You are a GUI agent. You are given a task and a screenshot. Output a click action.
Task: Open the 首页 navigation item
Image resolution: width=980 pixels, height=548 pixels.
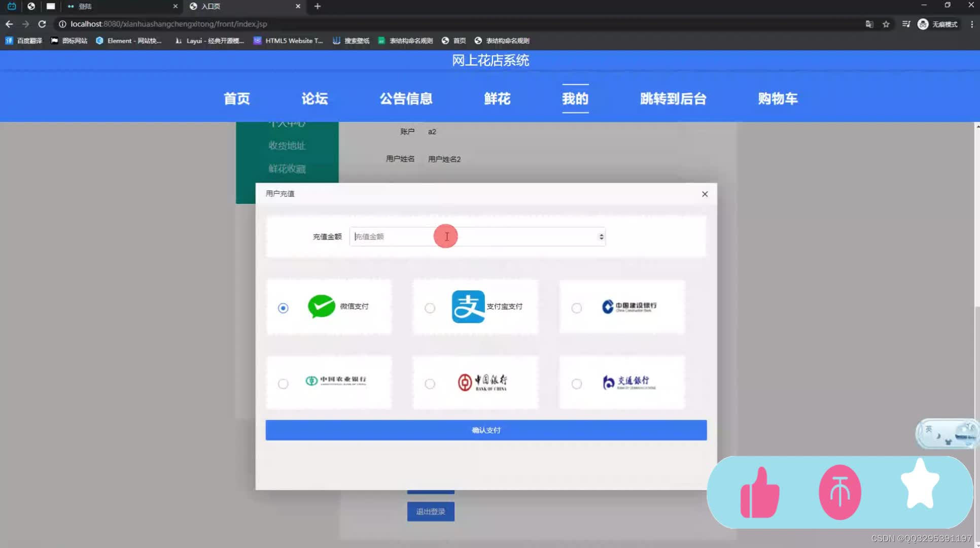(237, 98)
